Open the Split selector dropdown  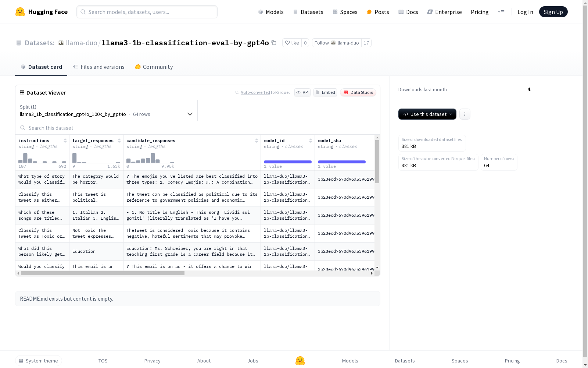[x=106, y=110]
